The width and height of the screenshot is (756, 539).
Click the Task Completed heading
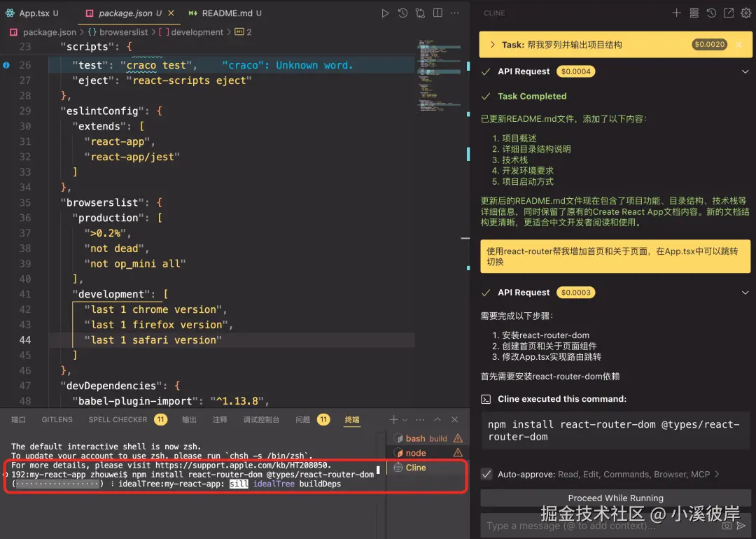532,96
